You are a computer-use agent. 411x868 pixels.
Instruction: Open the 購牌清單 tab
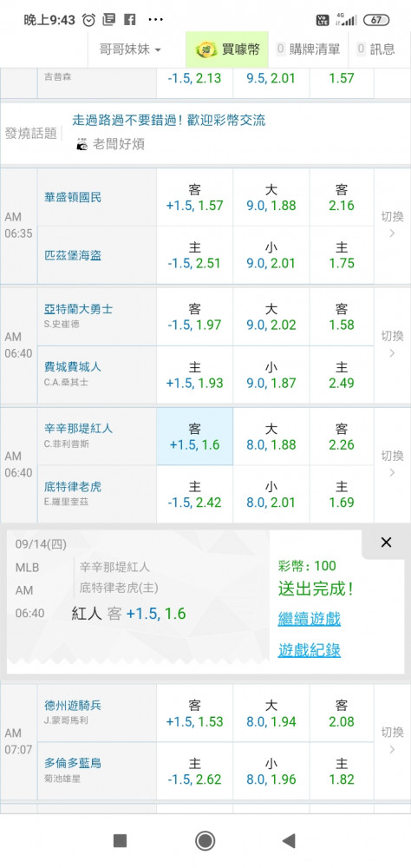tap(308, 49)
